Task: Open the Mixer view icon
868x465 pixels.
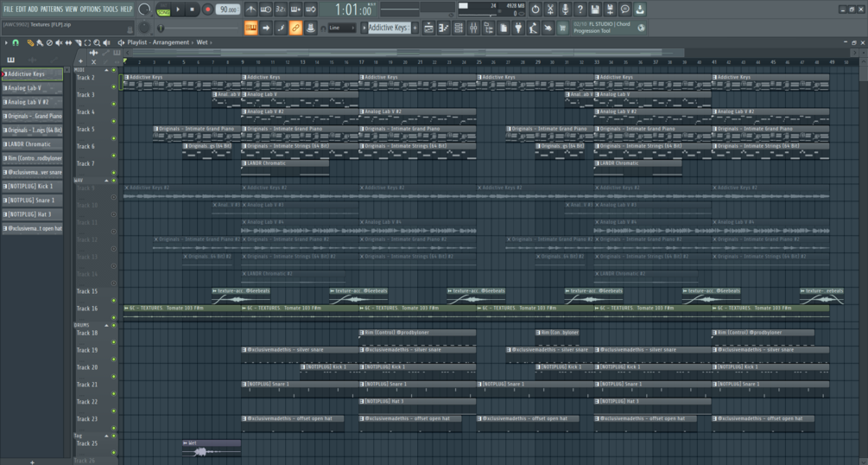Action: tap(474, 28)
